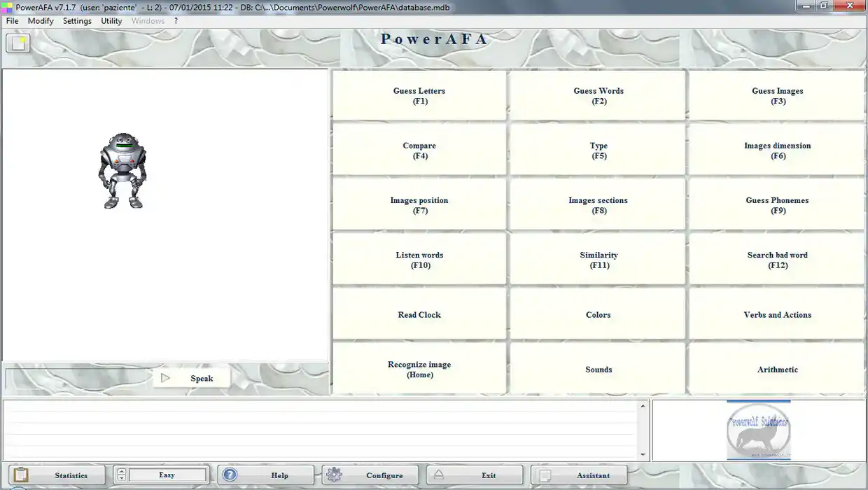Viewport: 868px width, 490px height.
Task: Click the new document icon in the top-left toolbar
Action: click(x=18, y=43)
